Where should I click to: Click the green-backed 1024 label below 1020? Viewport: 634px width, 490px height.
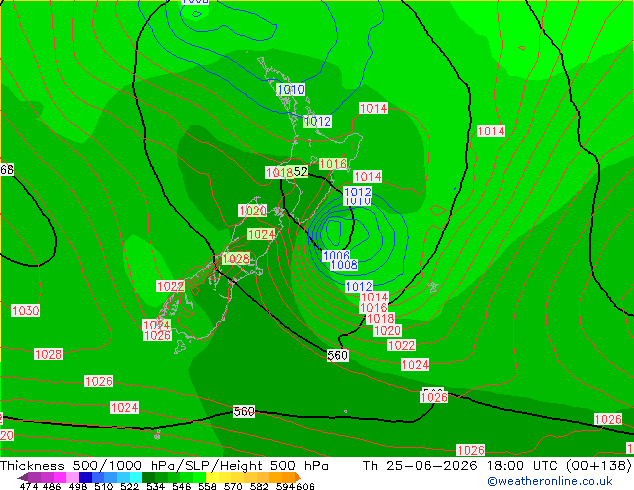pos(261,234)
